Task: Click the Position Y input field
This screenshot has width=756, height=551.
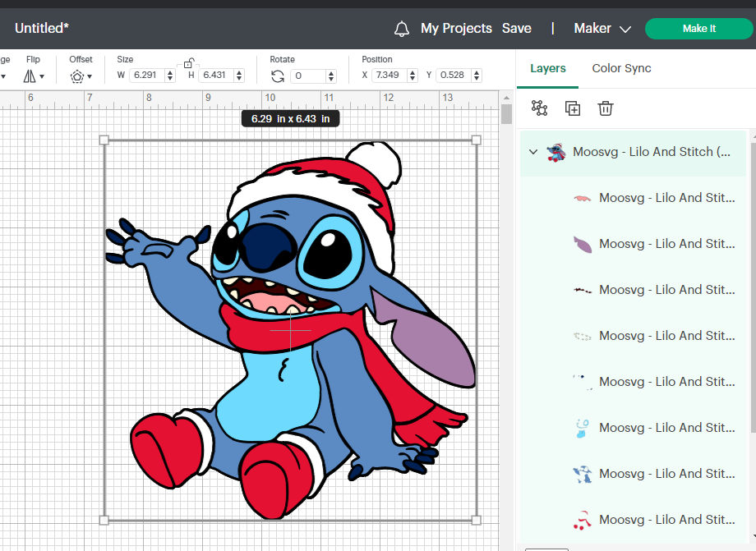Action: coord(454,76)
